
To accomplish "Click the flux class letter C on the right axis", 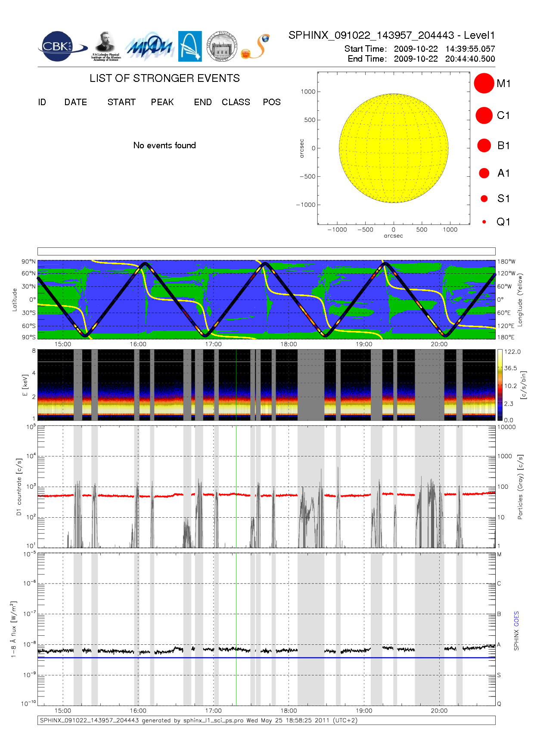I will coord(499,584).
